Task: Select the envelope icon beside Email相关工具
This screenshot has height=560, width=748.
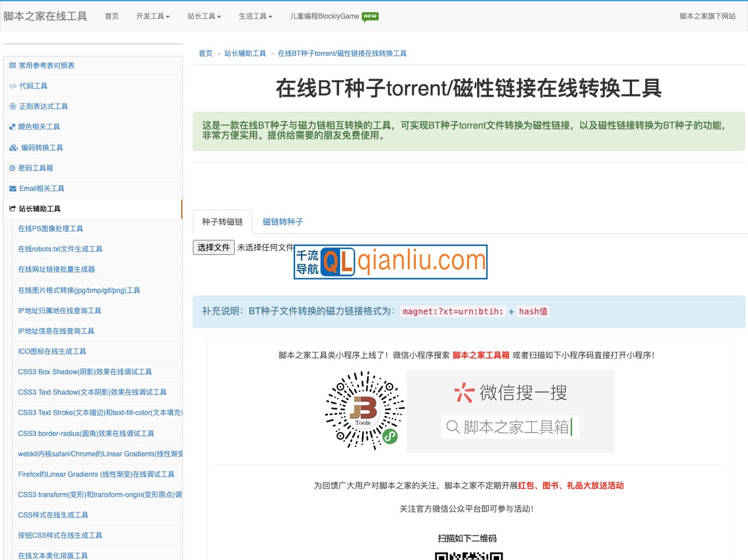Action: (11, 188)
